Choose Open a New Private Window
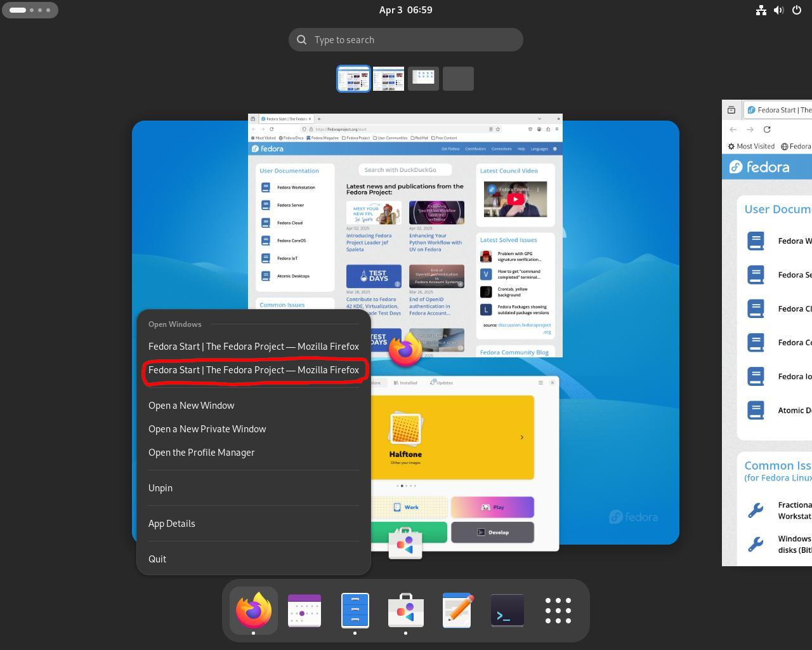 click(254, 429)
